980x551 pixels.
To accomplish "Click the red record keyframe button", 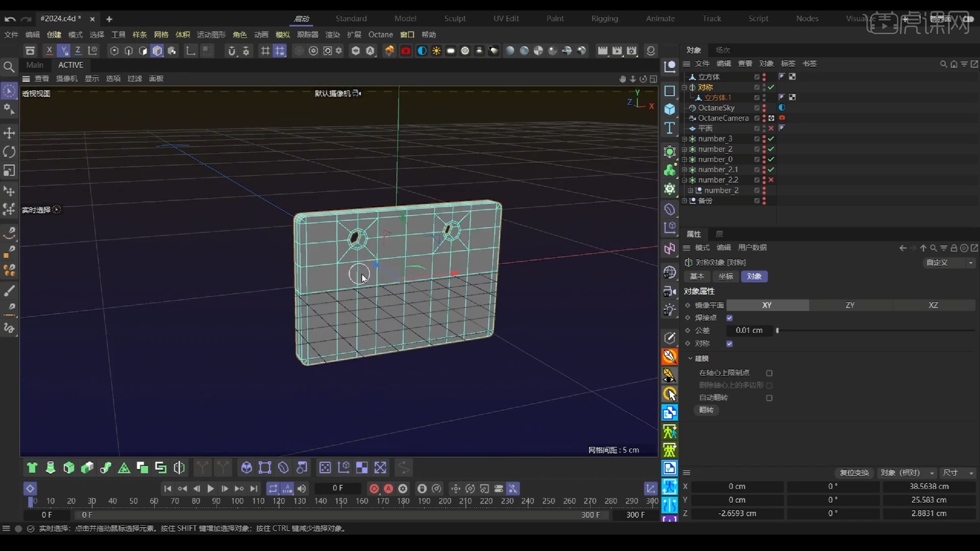I will pos(374,488).
